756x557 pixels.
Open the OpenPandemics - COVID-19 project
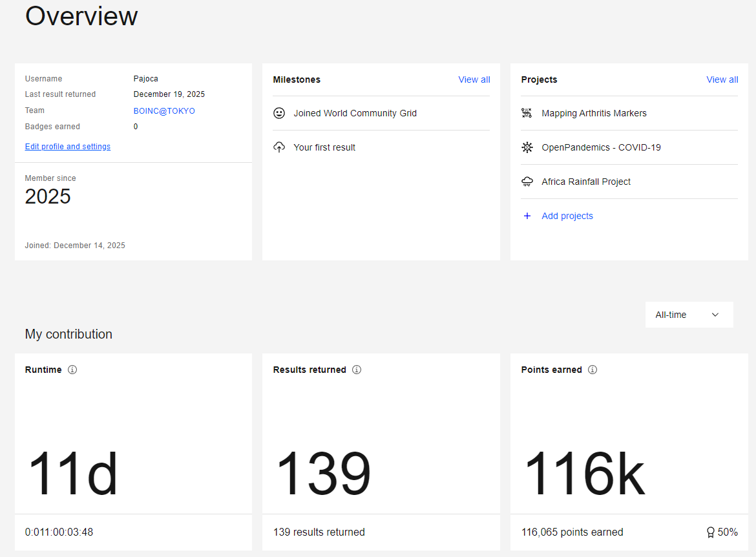[x=601, y=147]
